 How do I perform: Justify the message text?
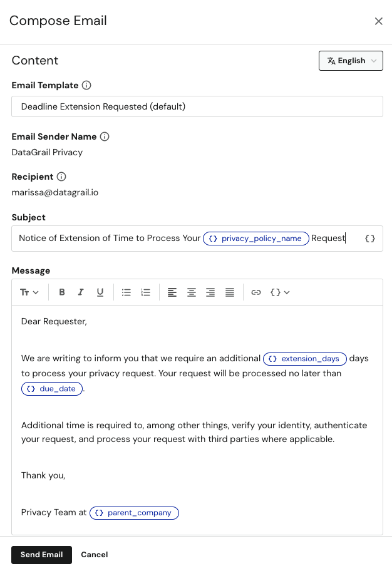pyautogui.click(x=229, y=292)
